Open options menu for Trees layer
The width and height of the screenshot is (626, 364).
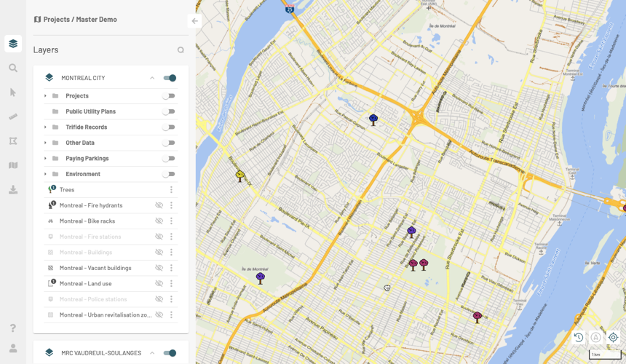coord(172,190)
